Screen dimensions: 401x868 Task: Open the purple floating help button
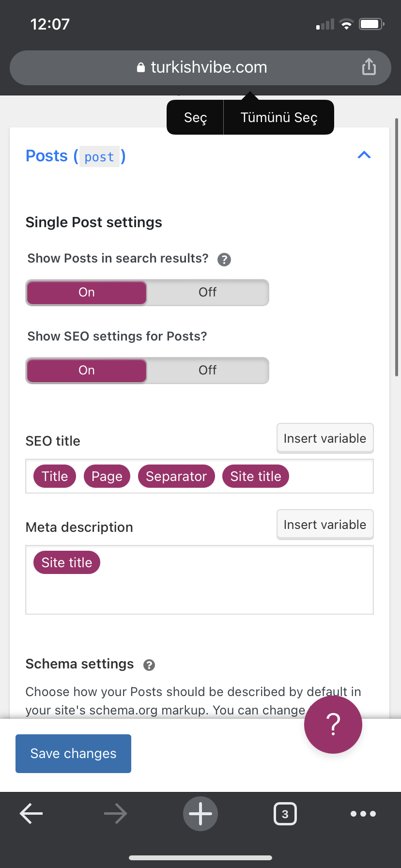click(x=333, y=725)
